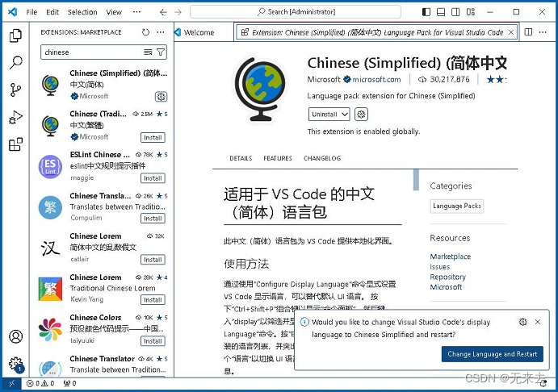Image resolution: width=558 pixels, height=392 pixels.
Task: Toggle the secondary side bar layout
Action: 455,12
